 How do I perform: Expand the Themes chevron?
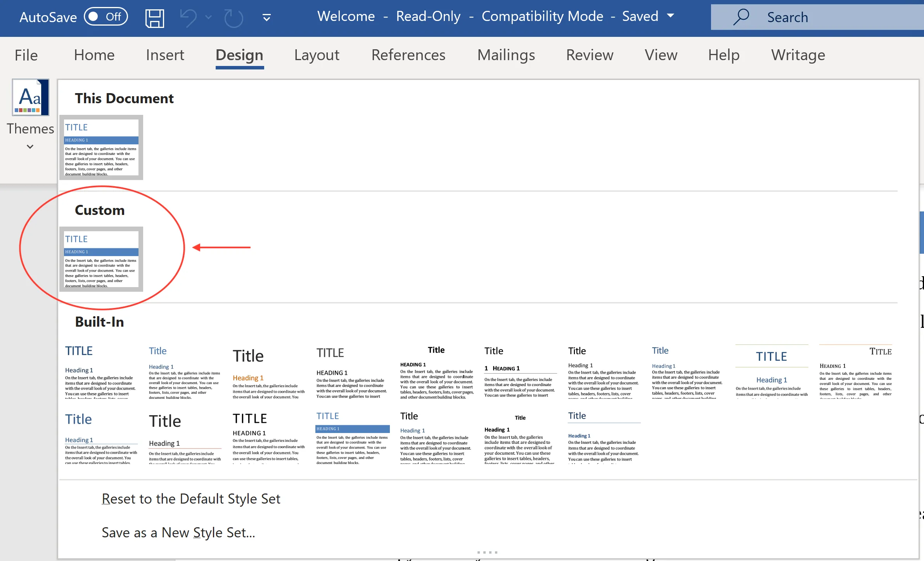(x=30, y=147)
